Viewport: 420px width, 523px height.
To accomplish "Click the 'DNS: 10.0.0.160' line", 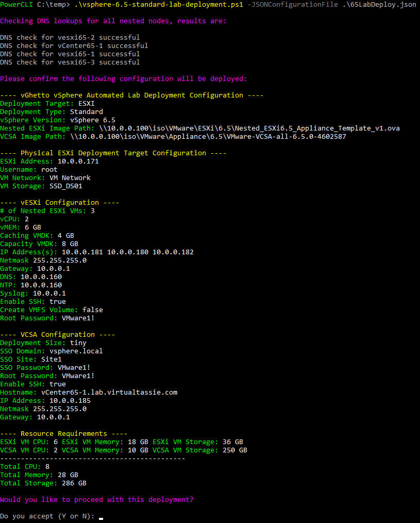I will pos(31,277).
